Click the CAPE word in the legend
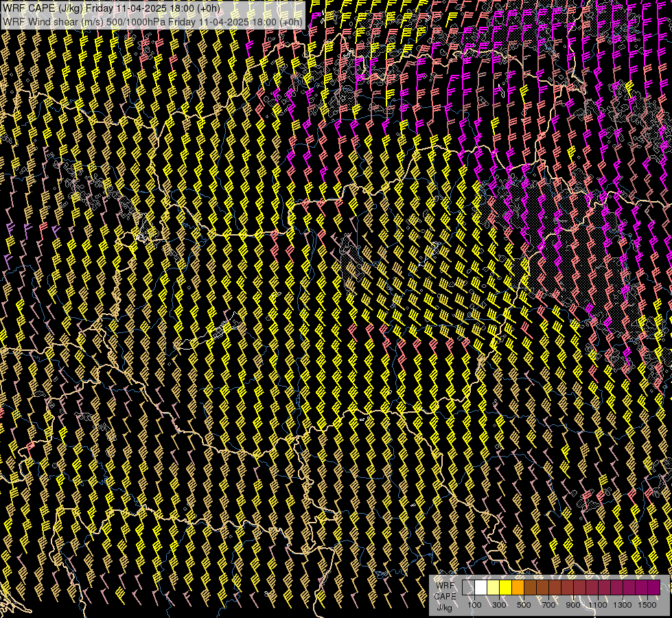672x618 pixels. (445, 597)
